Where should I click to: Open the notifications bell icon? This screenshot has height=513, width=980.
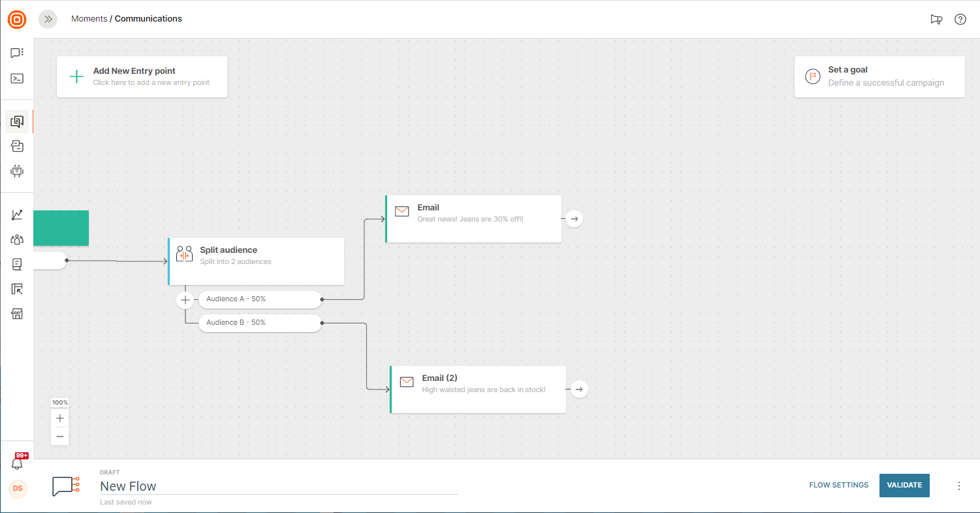coord(18,463)
